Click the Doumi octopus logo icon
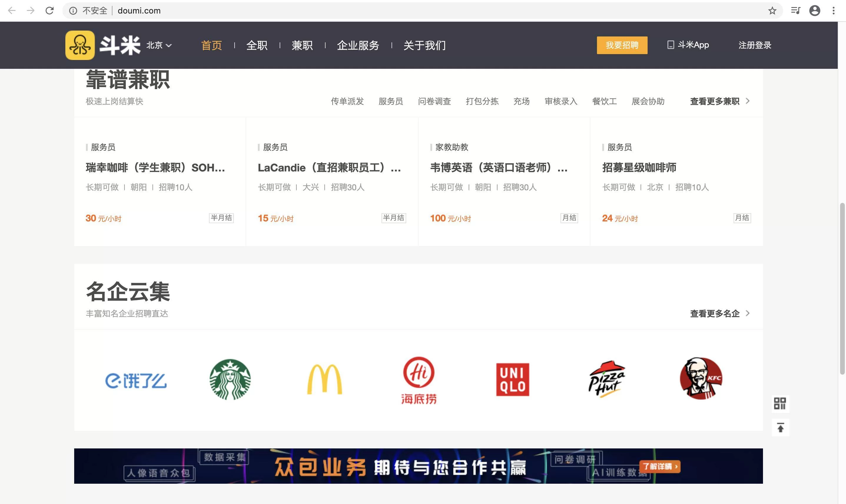Image resolution: width=846 pixels, height=504 pixels. click(x=80, y=45)
